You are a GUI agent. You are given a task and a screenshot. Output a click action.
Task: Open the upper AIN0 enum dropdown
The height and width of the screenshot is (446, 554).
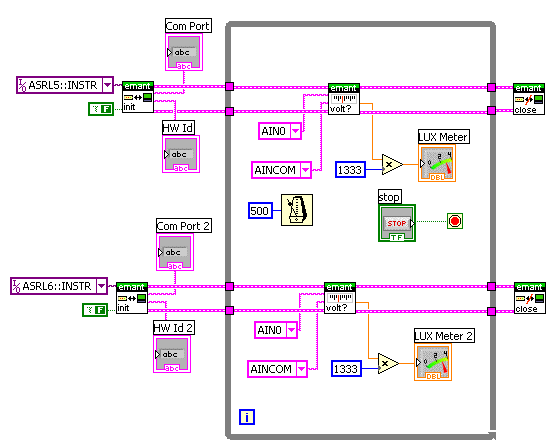[296, 131]
